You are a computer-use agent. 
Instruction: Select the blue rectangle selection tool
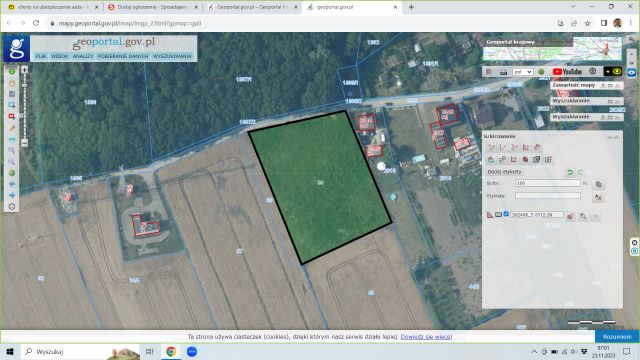click(12, 105)
